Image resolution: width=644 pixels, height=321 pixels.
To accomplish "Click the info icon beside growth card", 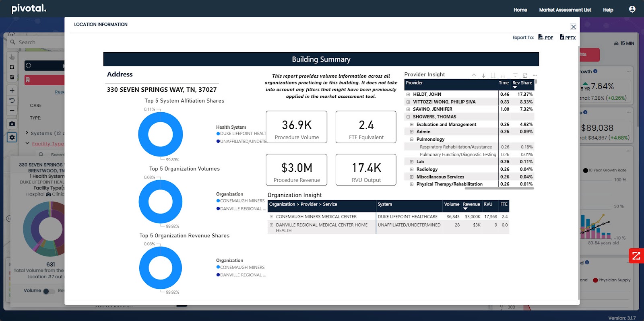I will [595, 71].
